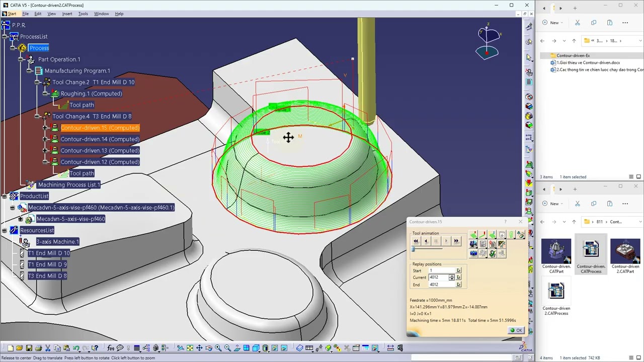Image resolution: width=644 pixels, height=362 pixels.
Task: Expand the Contour-driven.14 operation node
Action: click(45, 139)
